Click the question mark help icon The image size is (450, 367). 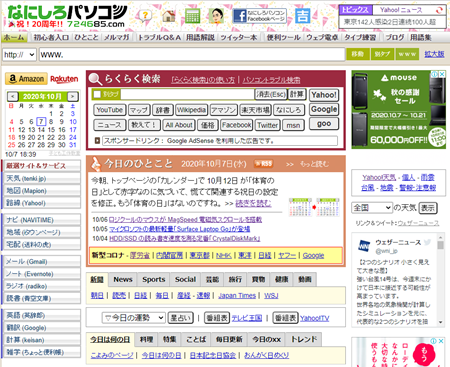click(145, 16)
